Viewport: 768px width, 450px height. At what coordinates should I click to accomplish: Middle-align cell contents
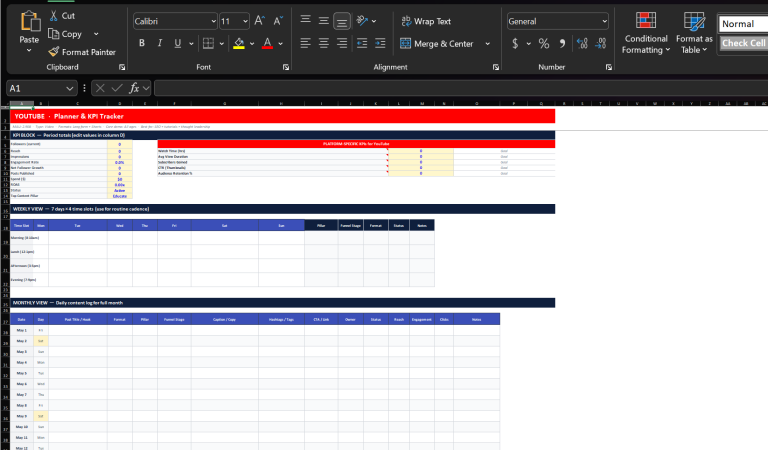(x=323, y=21)
